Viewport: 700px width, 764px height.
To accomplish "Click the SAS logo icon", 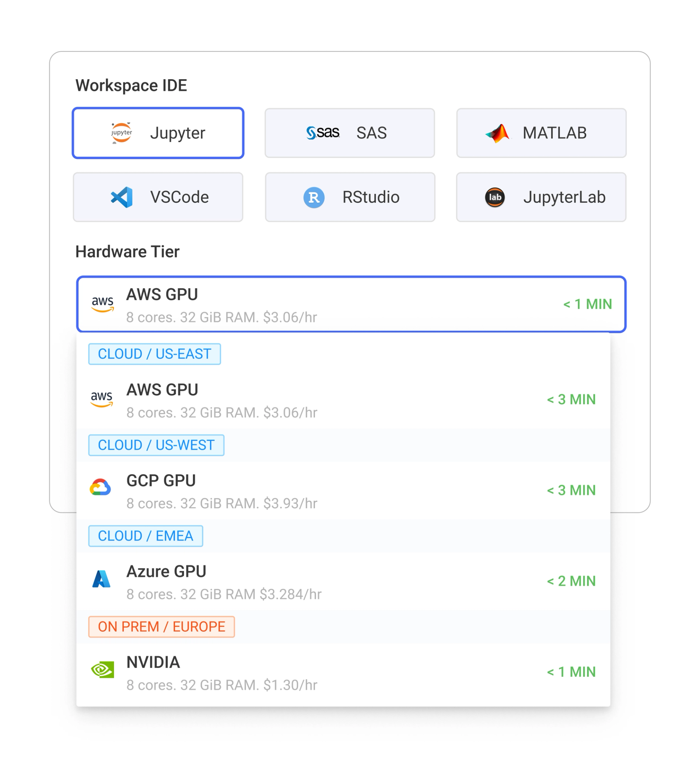I will tap(323, 133).
